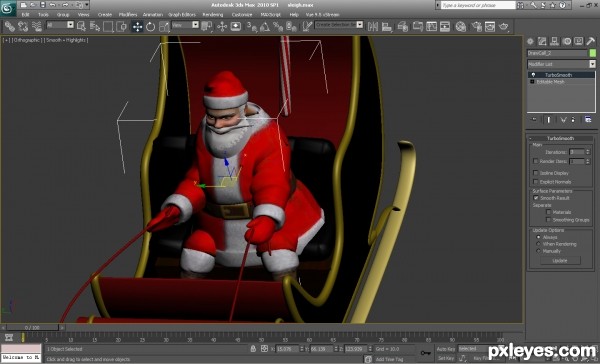Screen dimensions: 600x364
Task: Open the Rendering menu
Action: [x=213, y=15]
